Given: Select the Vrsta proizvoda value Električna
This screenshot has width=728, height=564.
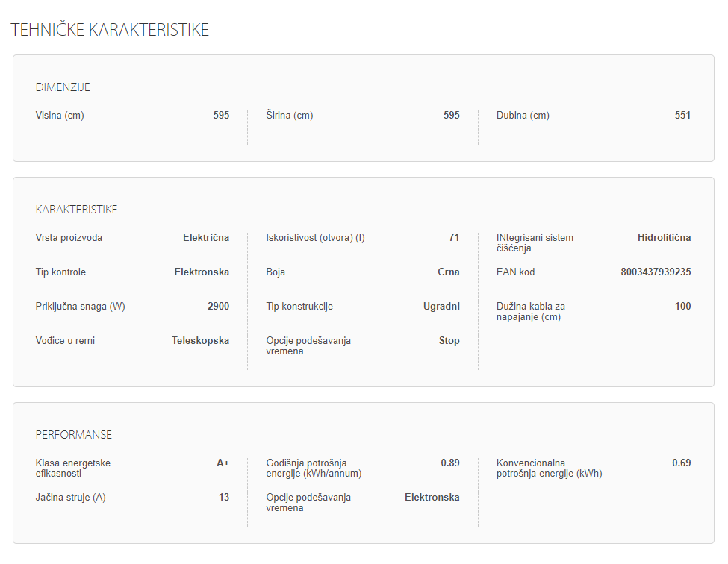Looking at the screenshot, I should click(x=206, y=238).
